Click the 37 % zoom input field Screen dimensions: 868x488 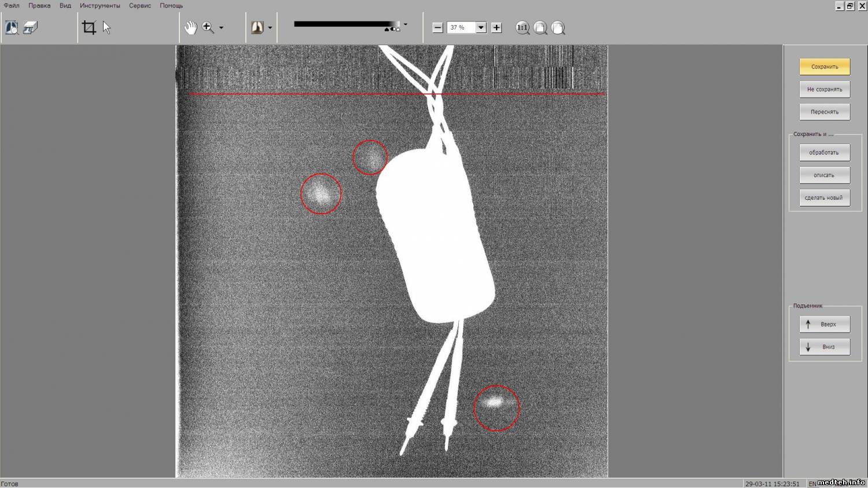click(461, 28)
